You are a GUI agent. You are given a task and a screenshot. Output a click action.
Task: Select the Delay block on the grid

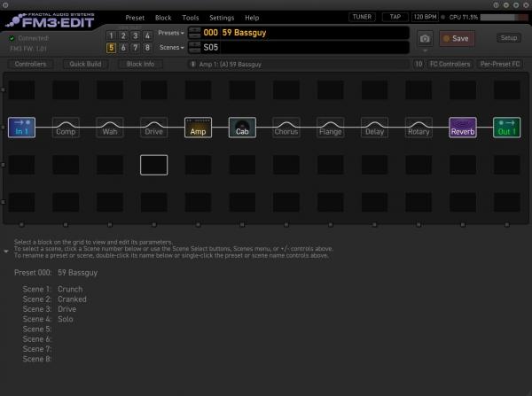tap(374, 128)
